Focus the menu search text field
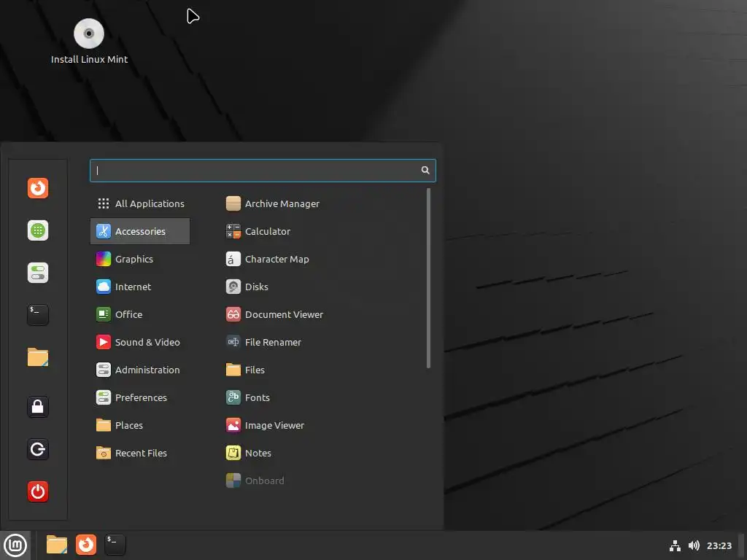Viewport: 747px width, 560px height. click(263, 171)
